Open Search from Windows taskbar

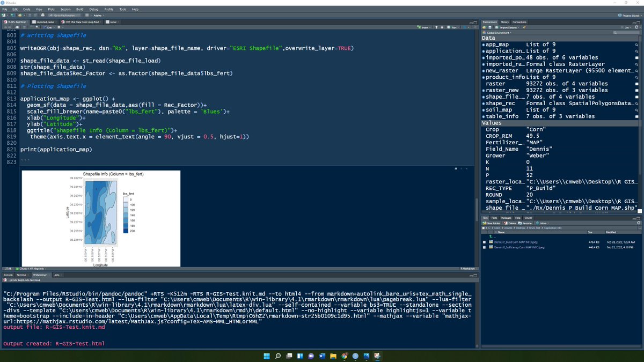tap(278, 356)
